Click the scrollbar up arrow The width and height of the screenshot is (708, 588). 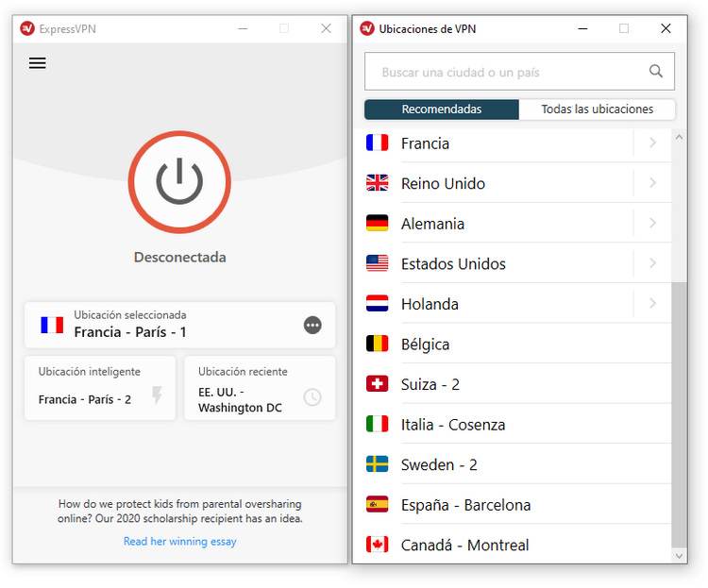coord(679,137)
